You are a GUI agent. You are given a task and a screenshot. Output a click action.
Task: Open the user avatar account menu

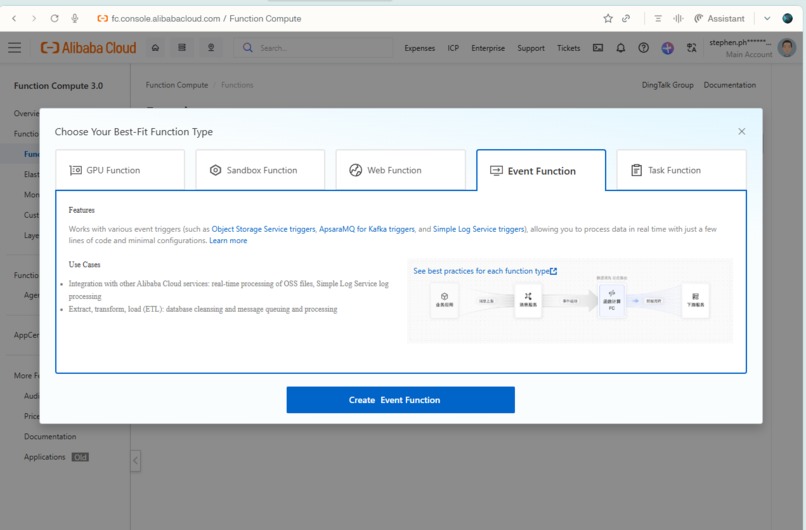tap(787, 48)
